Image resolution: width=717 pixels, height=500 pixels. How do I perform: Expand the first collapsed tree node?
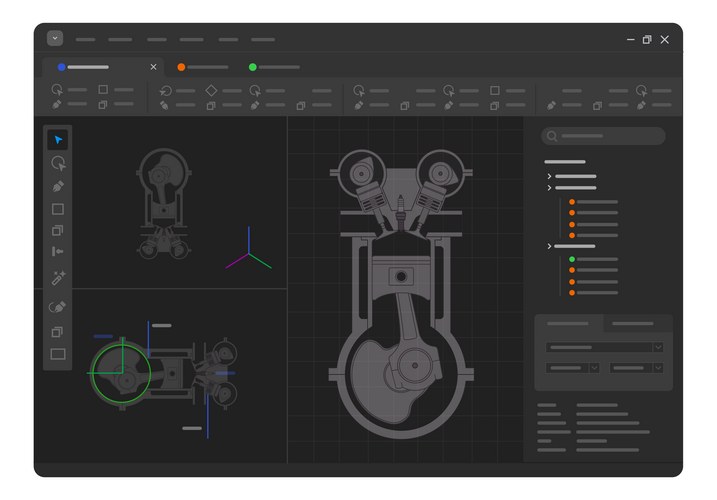point(550,177)
